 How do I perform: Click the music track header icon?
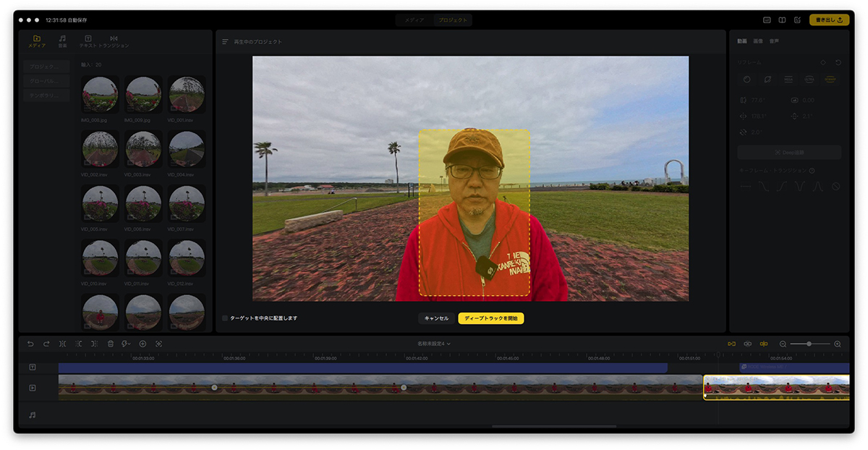click(33, 415)
